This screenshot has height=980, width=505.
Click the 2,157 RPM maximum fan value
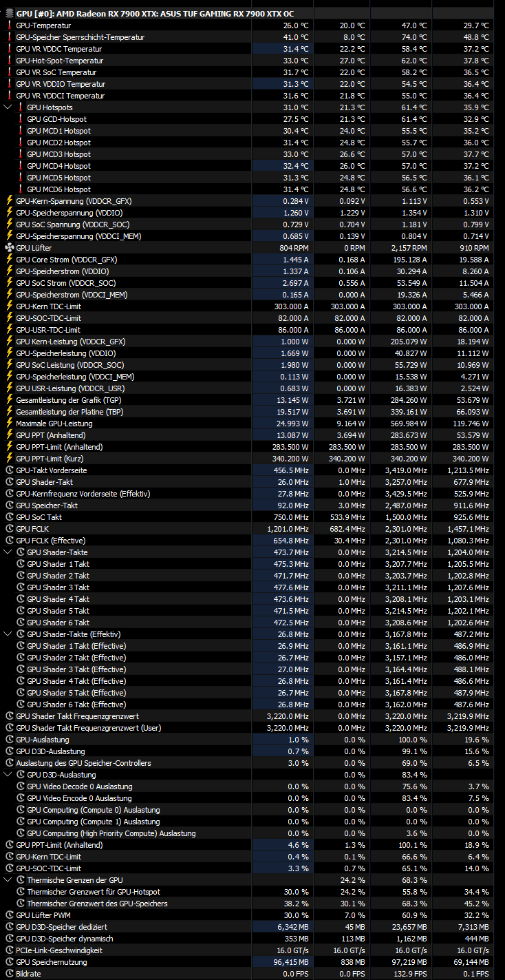click(x=409, y=248)
